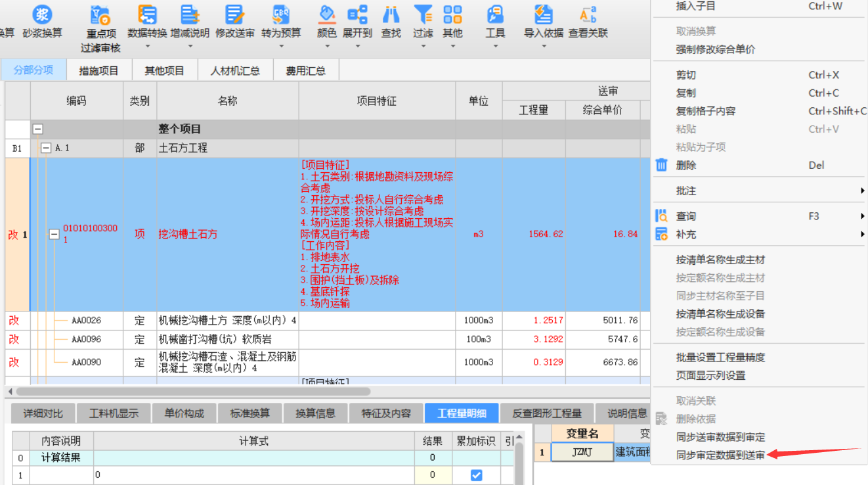Viewport: 868px width, 485px height.
Task: Collapse item 010101003001 node
Action: (55, 235)
